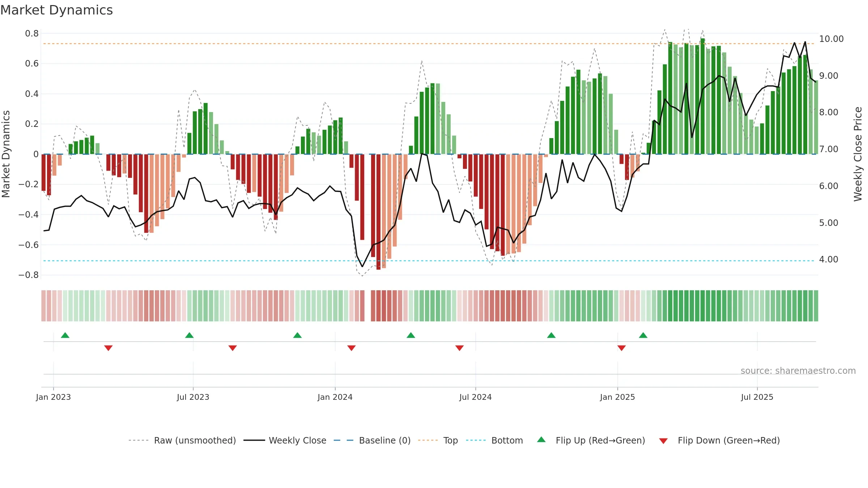Toggle the Baseline (0) legend entry
Image resolution: width=868 pixels, height=488 pixels.
[x=372, y=440]
